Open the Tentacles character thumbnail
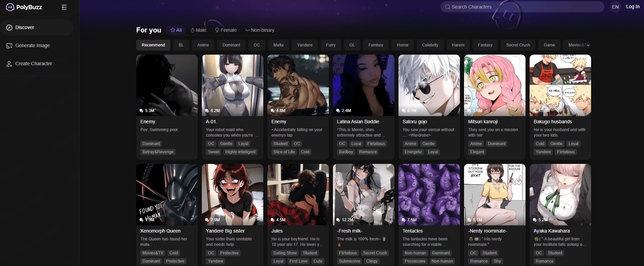The height and width of the screenshot is (266, 644). [x=429, y=195]
